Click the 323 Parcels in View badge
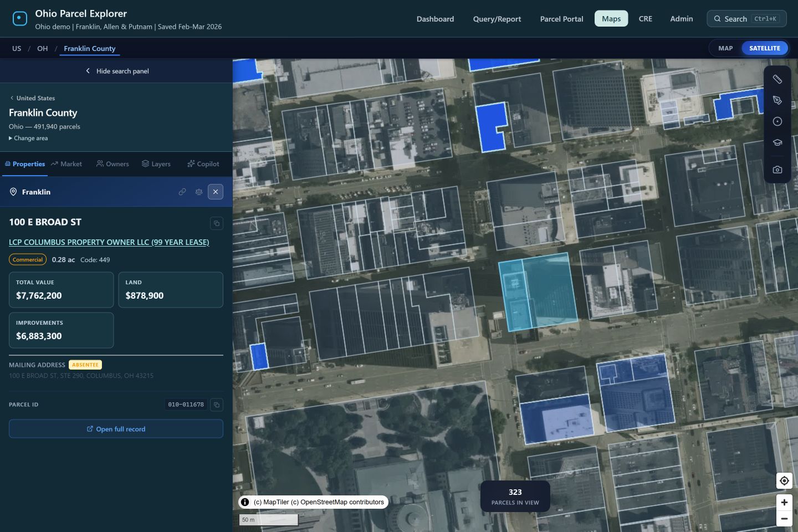798x532 pixels. pos(515,497)
